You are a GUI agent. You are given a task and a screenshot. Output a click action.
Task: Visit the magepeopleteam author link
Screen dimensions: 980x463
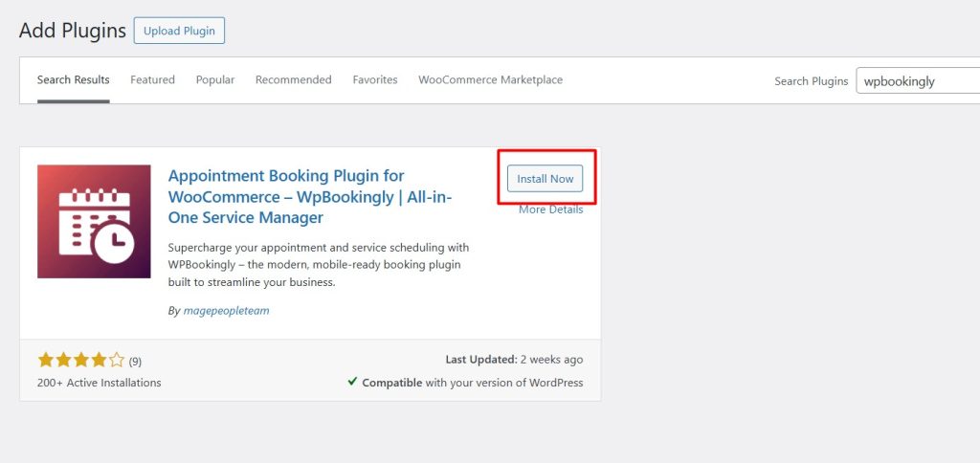coord(226,311)
